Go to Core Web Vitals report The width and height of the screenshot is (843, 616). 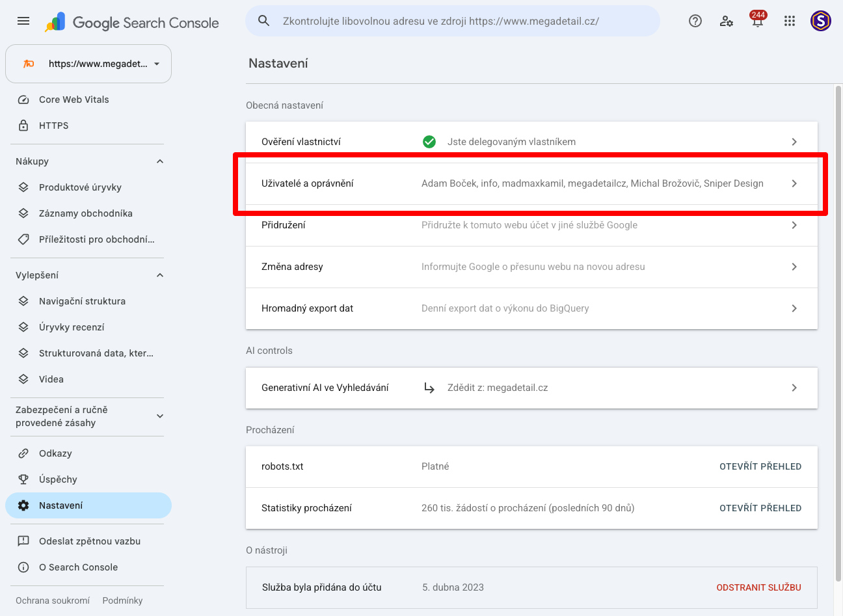click(x=88, y=100)
